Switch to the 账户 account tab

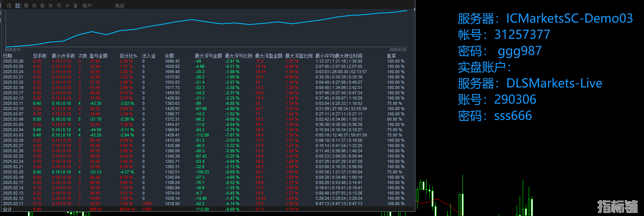click(87, 6)
